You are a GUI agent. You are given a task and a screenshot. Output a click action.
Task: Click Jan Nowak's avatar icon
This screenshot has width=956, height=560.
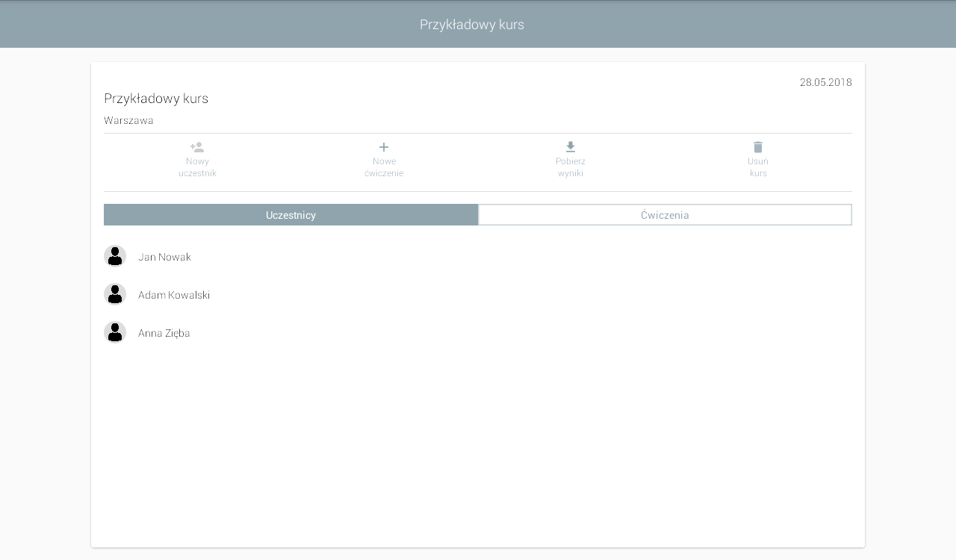[115, 256]
